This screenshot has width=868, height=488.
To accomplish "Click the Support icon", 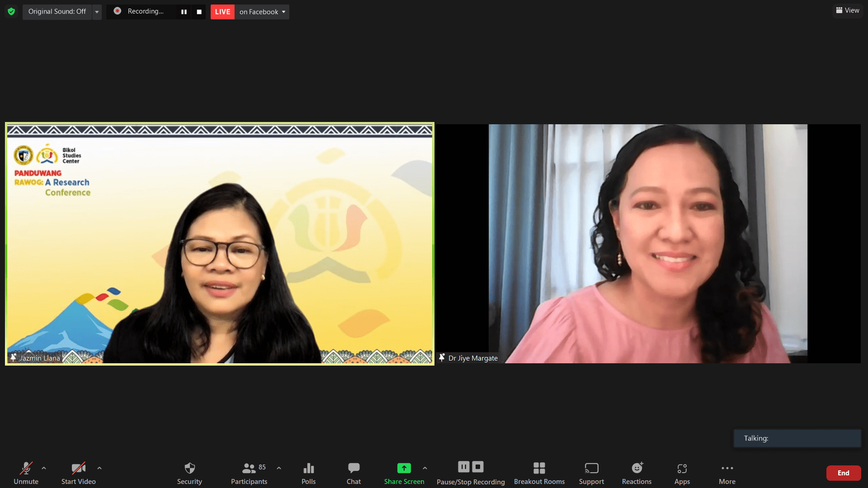I will 591,473.
